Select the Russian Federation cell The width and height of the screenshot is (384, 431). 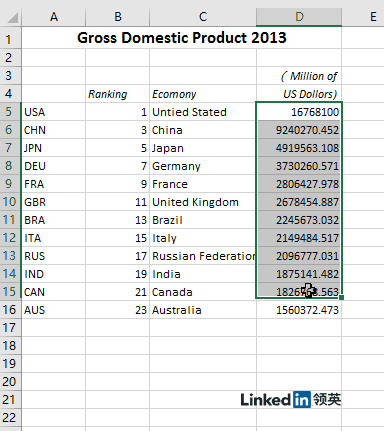[x=203, y=256]
